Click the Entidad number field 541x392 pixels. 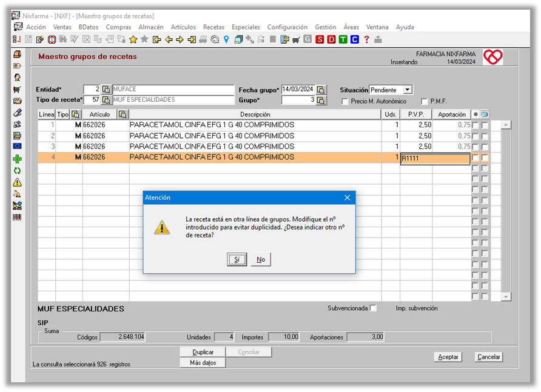(x=92, y=89)
